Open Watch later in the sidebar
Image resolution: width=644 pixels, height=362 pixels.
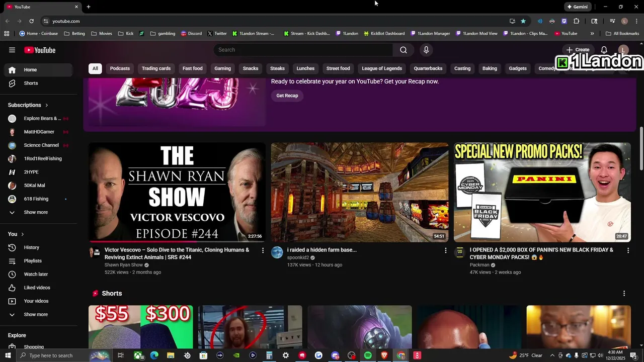point(39,274)
